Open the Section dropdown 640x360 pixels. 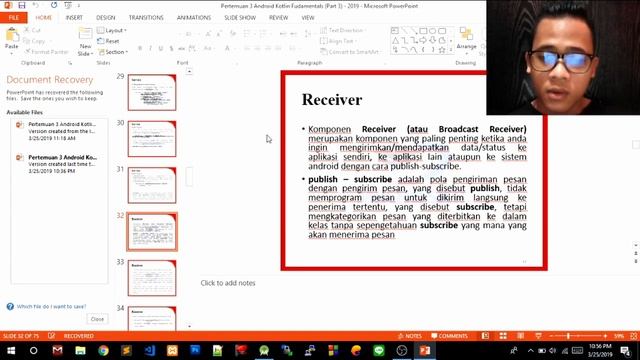pyautogui.click(x=113, y=52)
